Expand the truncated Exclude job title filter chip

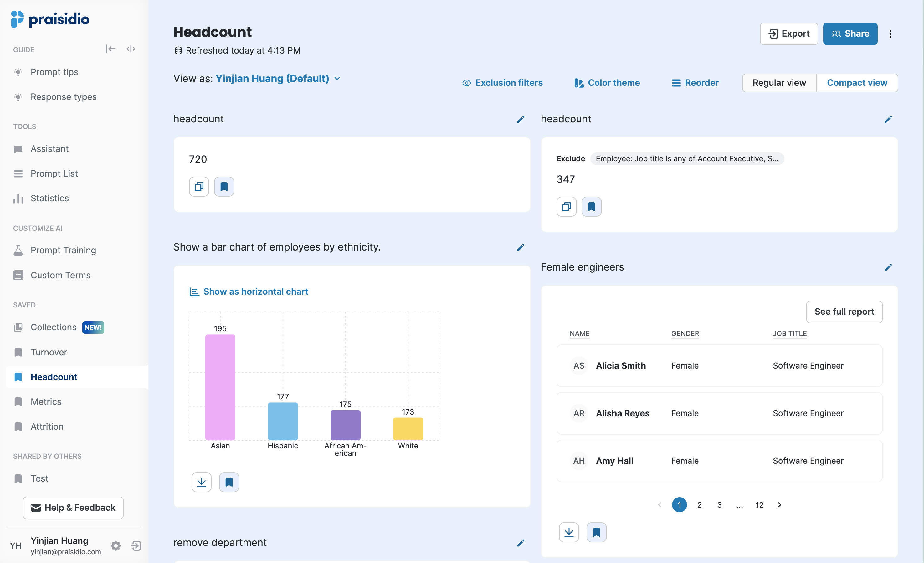click(x=687, y=159)
